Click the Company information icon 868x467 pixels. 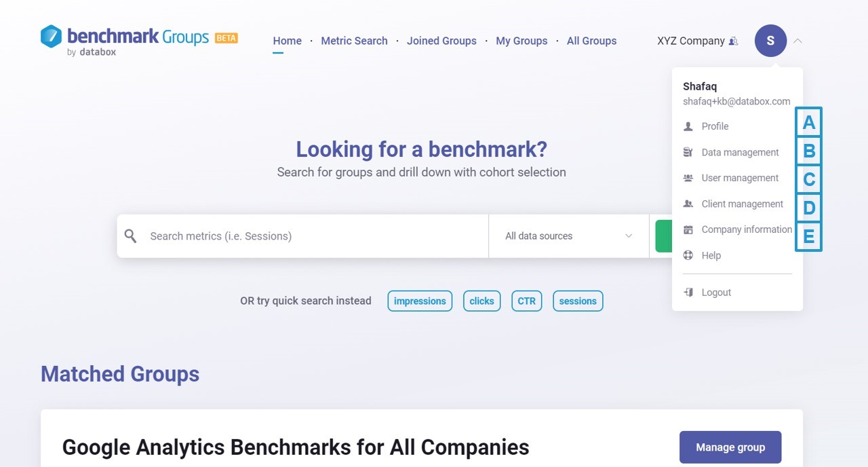tap(688, 229)
